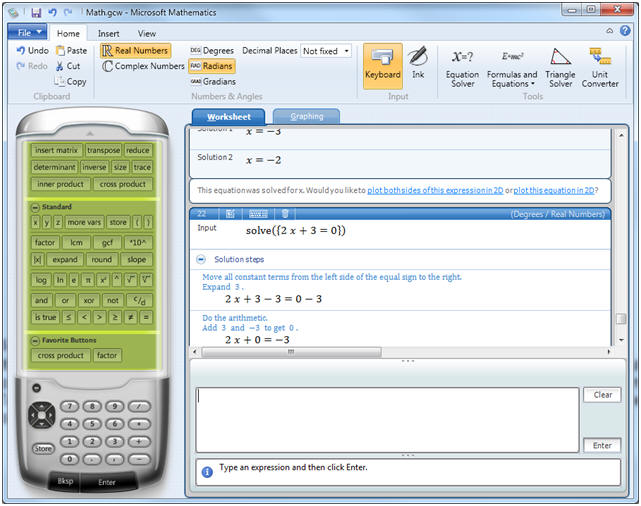Image resolution: width=641 pixels, height=506 pixels.
Task: Click plot this equation in 2D link
Action: 554,190
